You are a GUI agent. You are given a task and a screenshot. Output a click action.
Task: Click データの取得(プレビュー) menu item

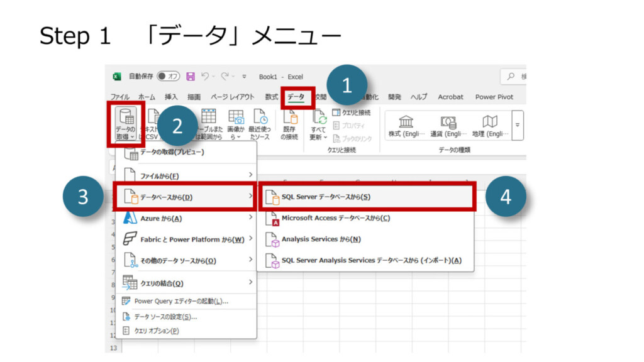click(186, 152)
